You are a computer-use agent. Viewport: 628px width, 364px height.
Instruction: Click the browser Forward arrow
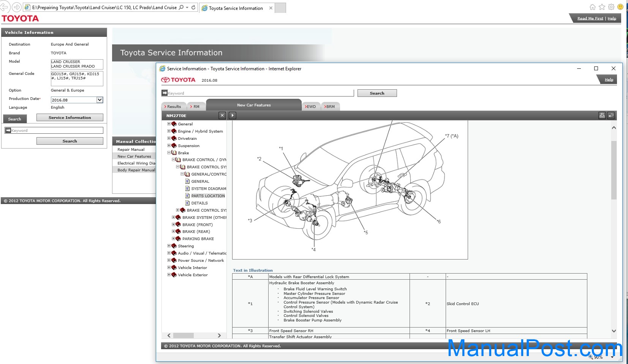[x=16, y=7]
